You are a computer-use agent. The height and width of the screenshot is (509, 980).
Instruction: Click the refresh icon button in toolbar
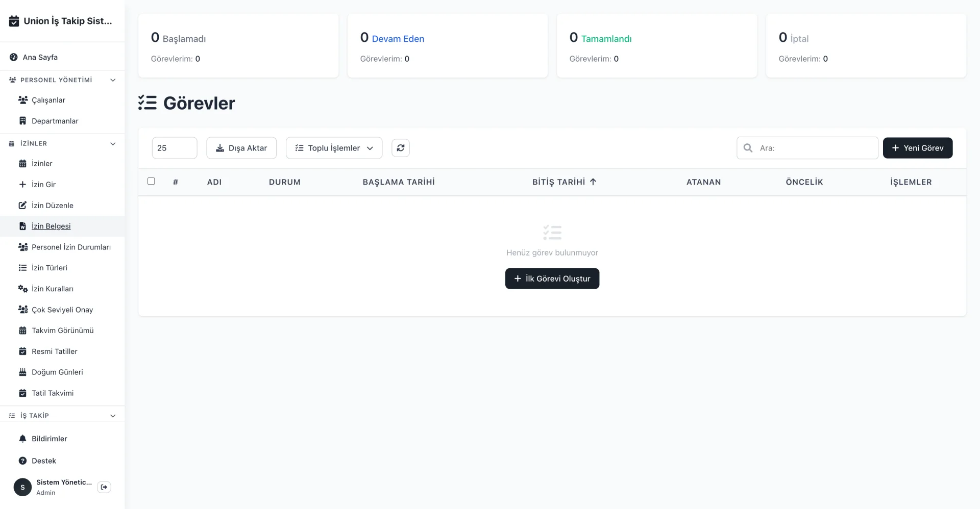tap(400, 148)
